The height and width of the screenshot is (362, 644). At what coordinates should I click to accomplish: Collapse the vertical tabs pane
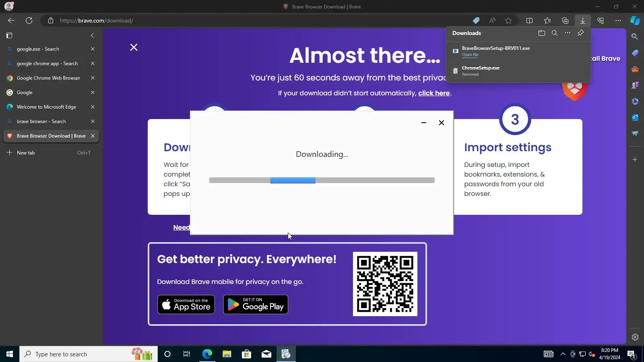(x=92, y=35)
